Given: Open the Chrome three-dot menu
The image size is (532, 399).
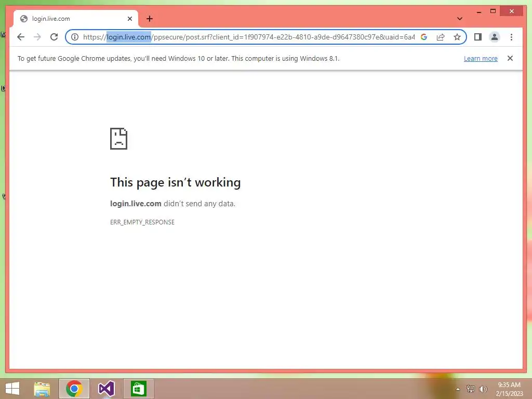Looking at the screenshot, I should pos(511,37).
